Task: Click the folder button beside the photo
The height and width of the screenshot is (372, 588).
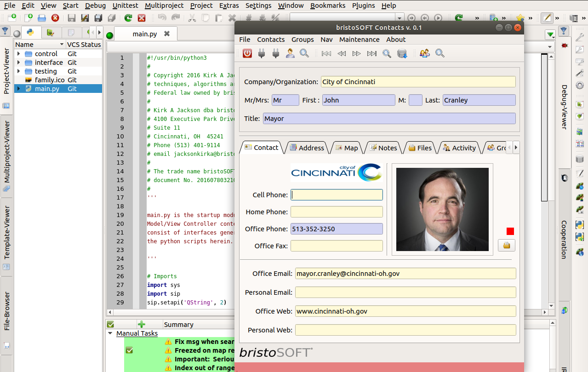Action: coord(506,246)
